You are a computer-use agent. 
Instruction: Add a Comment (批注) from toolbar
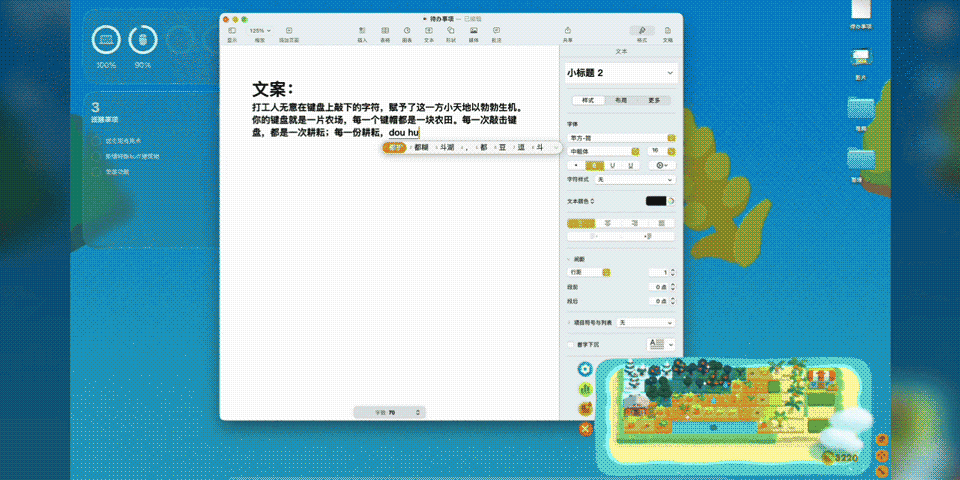coord(496,32)
